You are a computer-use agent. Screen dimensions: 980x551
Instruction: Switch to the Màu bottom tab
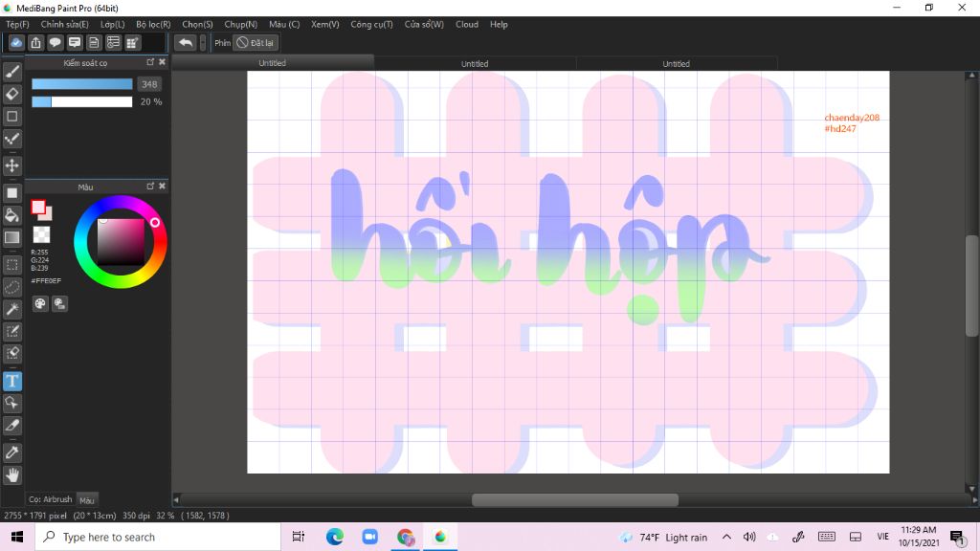point(87,499)
